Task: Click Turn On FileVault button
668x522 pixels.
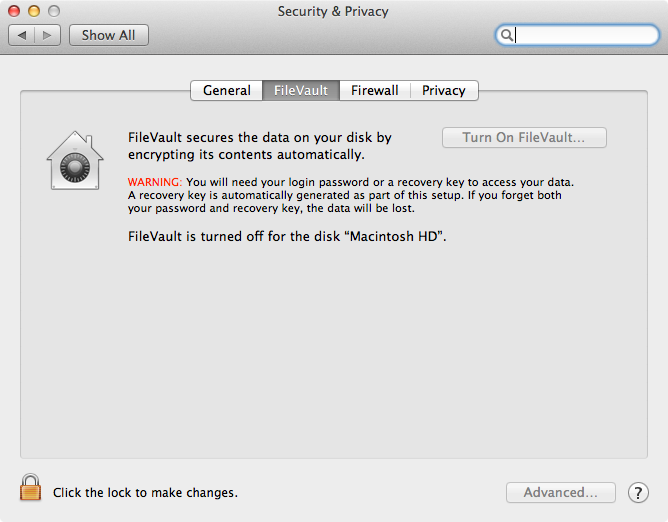Action: pos(524,137)
